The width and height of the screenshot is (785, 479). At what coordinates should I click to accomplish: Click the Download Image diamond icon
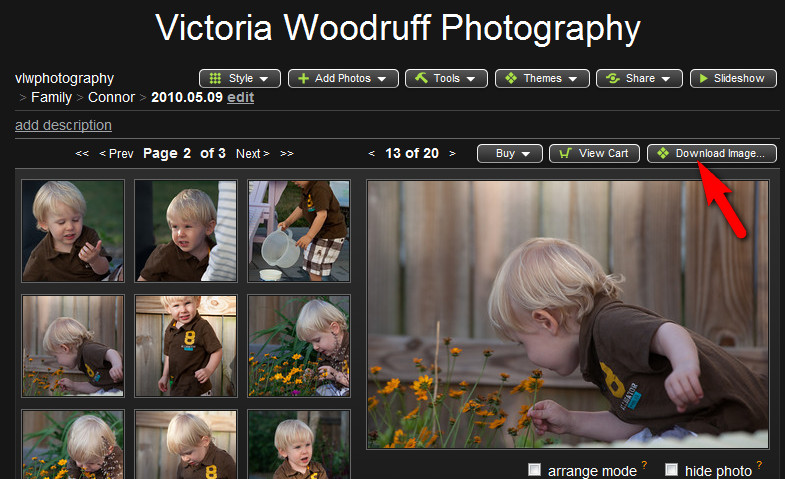tap(663, 154)
